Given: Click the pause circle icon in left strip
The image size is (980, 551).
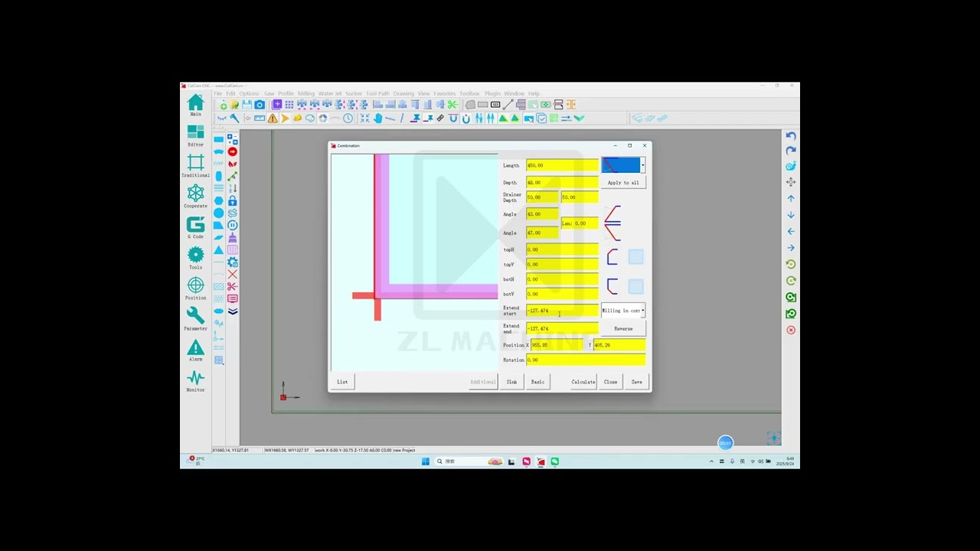Looking at the screenshot, I should (x=233, y=225).
